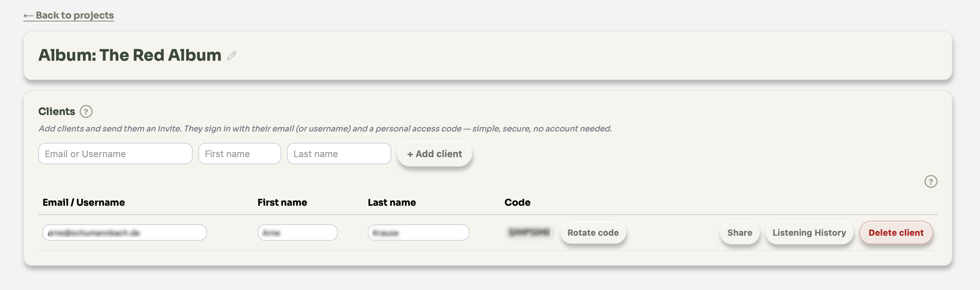Click the Add client button
980x290 pixels.
435,154
